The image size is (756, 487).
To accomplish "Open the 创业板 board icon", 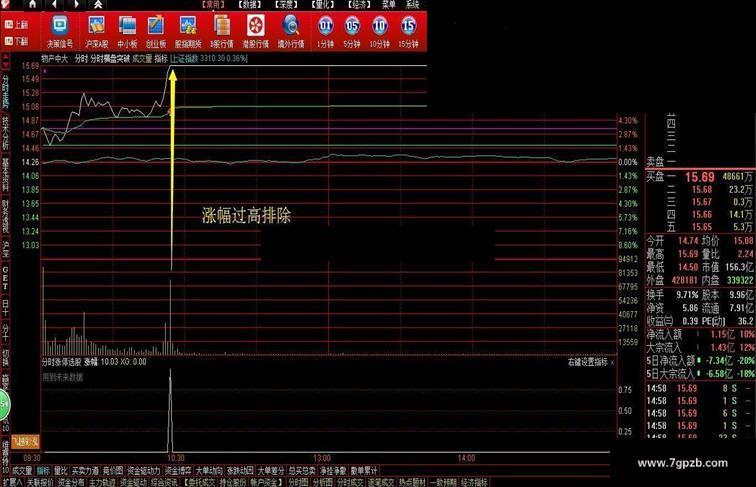I will point(156,32).
